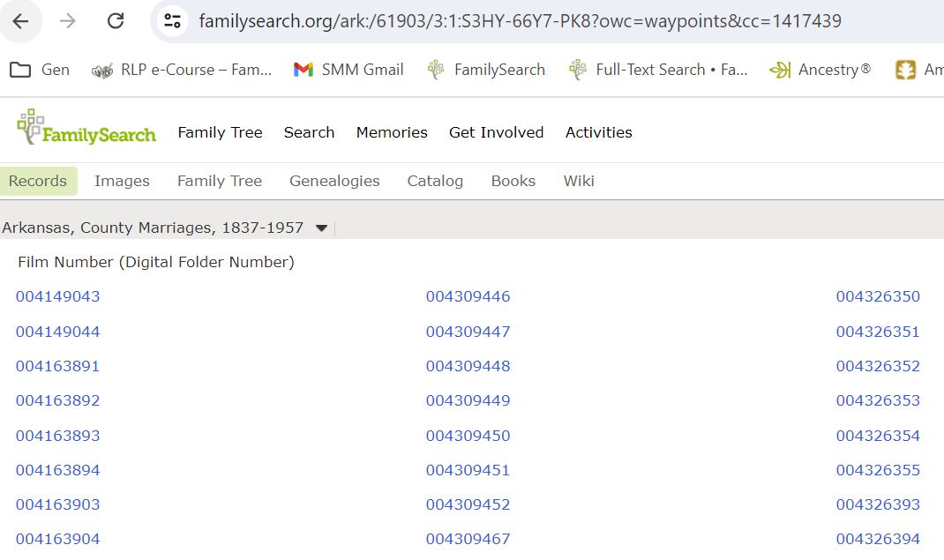Switch to the Images tab
The height and width of the screenshot is (560, 944).
123,181
